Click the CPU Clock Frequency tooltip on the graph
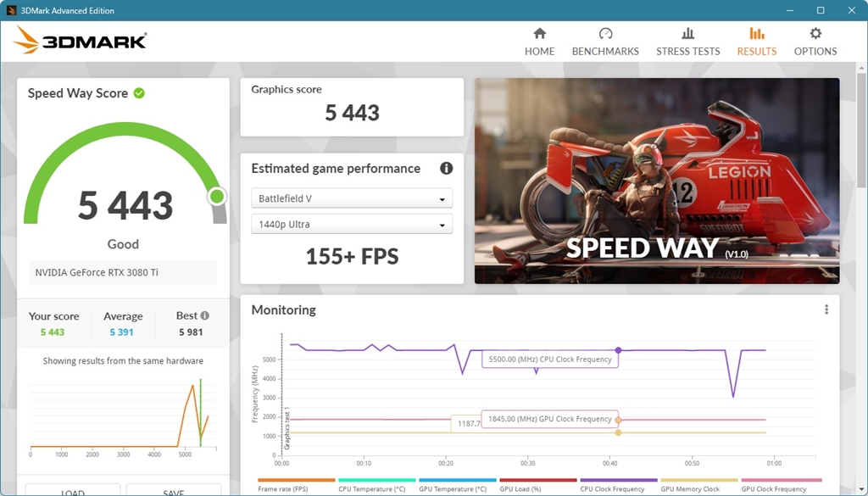Screen dimensions: 868x496 549,359
